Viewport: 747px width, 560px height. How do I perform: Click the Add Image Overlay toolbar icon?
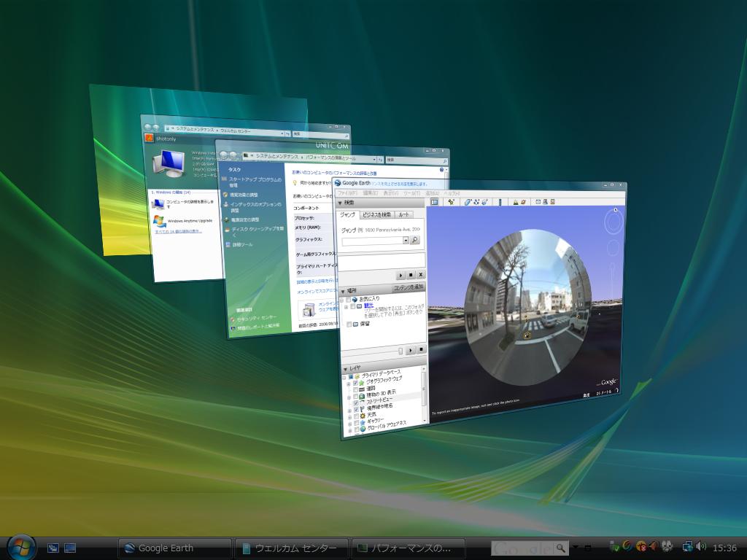(484, 202)
